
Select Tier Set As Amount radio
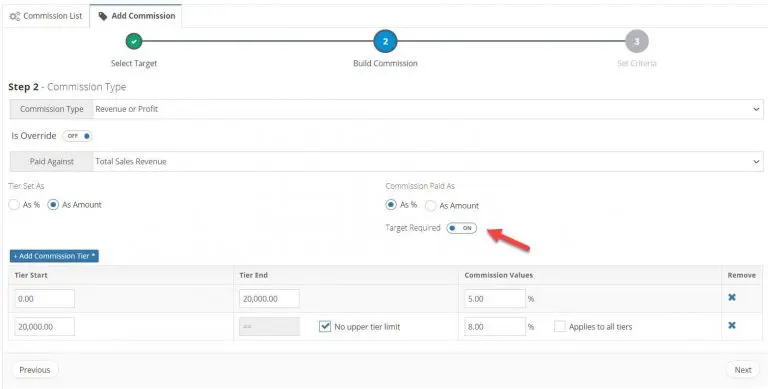pyautogui.click(x=53, y=205)
